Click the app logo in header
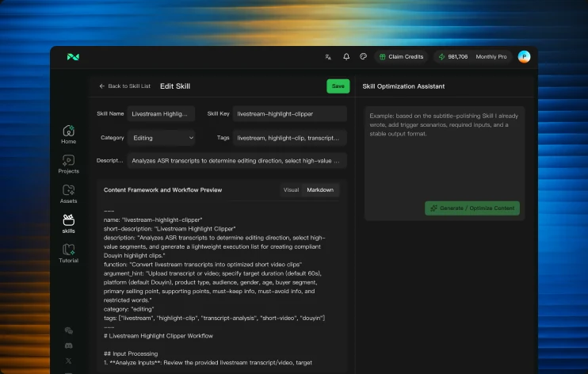 (73, 57)
